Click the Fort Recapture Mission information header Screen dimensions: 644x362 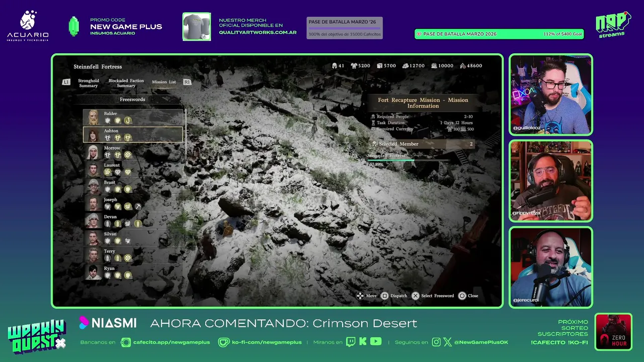(x=423, y=103)
